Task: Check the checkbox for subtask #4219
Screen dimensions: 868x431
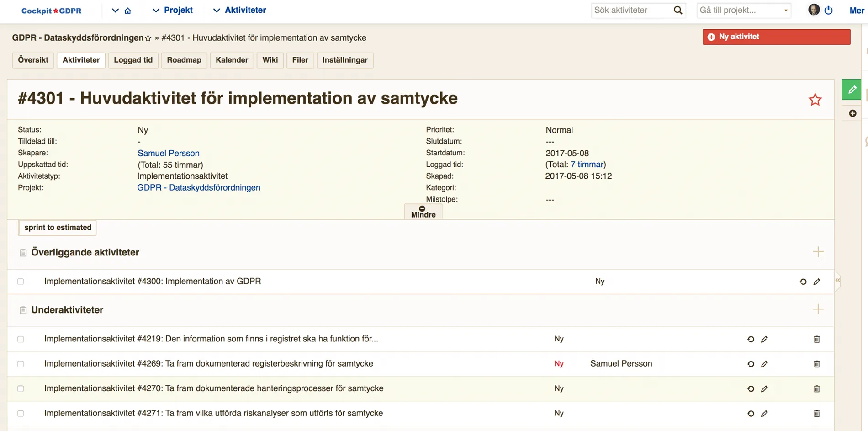Action: [21, 339]
